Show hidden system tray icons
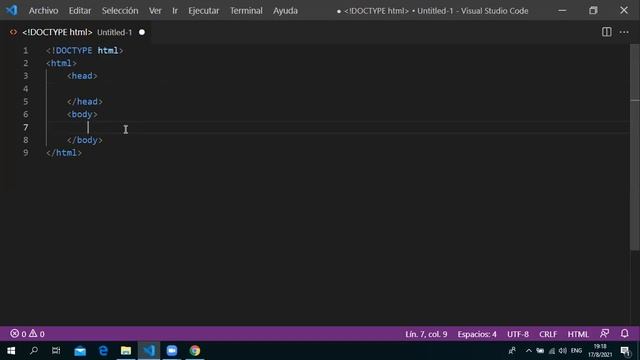Image resolution: width=640 pixels, height=360 pixels. pyautogui.click(x=529, y=351)
